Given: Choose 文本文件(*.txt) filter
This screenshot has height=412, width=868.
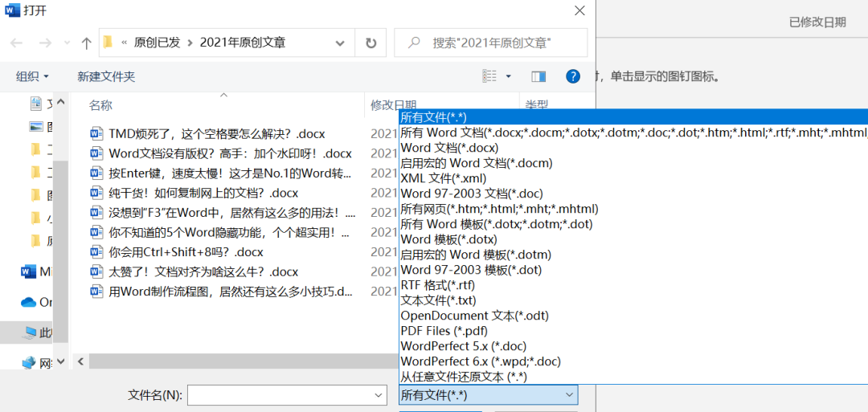Looking at the screenshot, I should 633,300.
